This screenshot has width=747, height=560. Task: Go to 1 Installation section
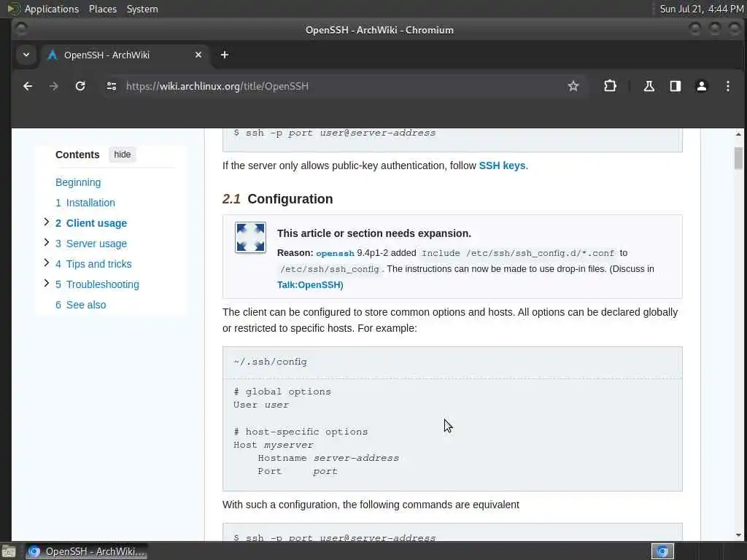point(85,203)
